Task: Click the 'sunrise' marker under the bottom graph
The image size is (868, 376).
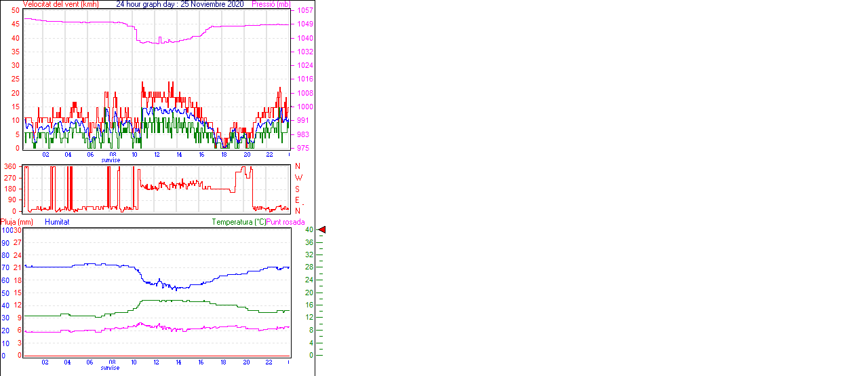Action: [111, 368]
